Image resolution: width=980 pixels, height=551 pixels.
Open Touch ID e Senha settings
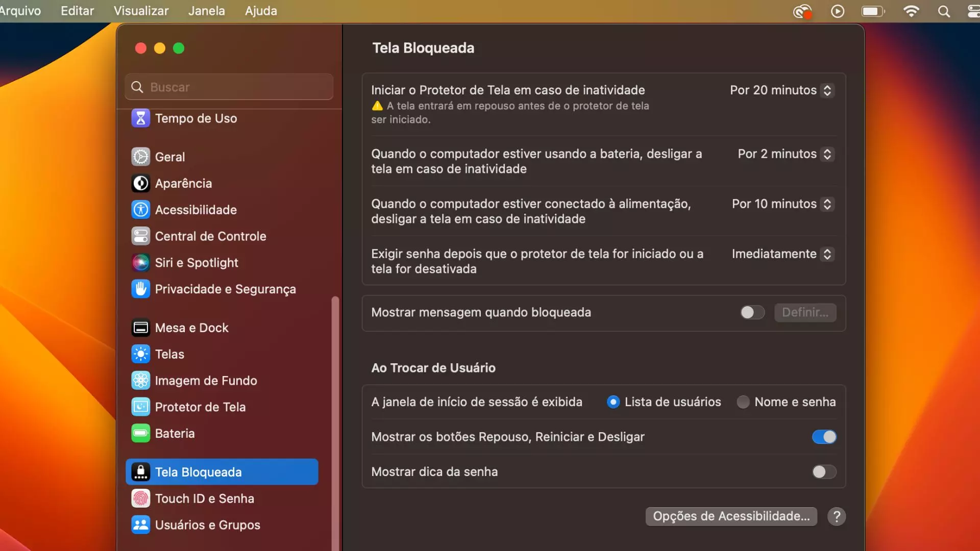point(205,498)
